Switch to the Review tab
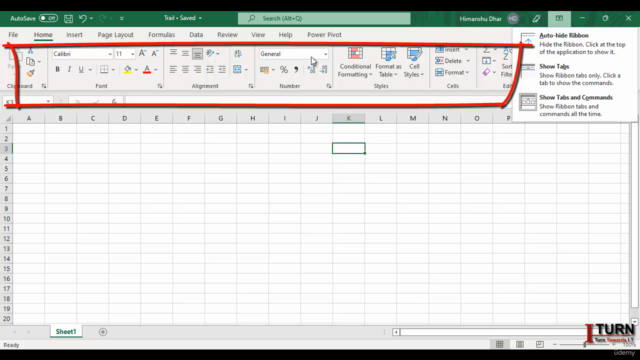 point(227,35)
